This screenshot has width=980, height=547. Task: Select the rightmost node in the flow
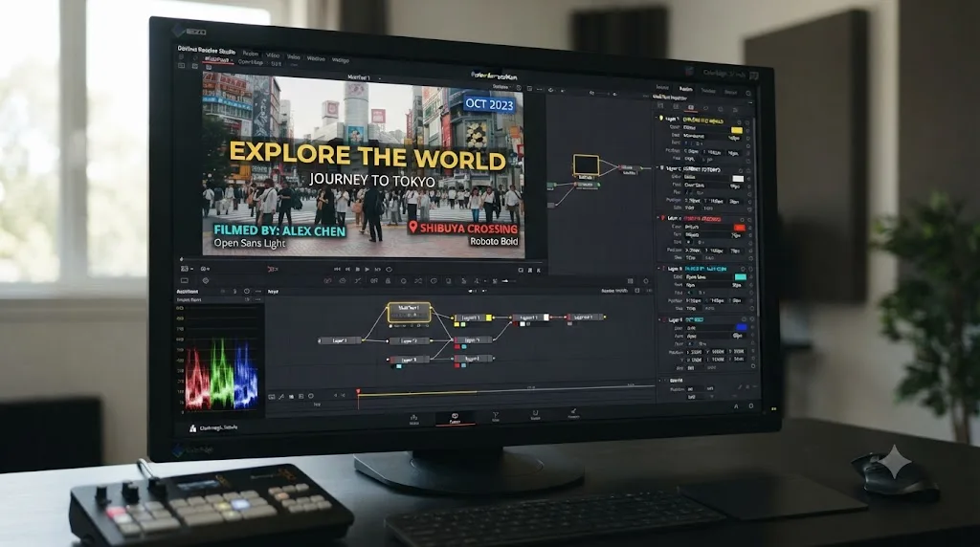[586, 317]
